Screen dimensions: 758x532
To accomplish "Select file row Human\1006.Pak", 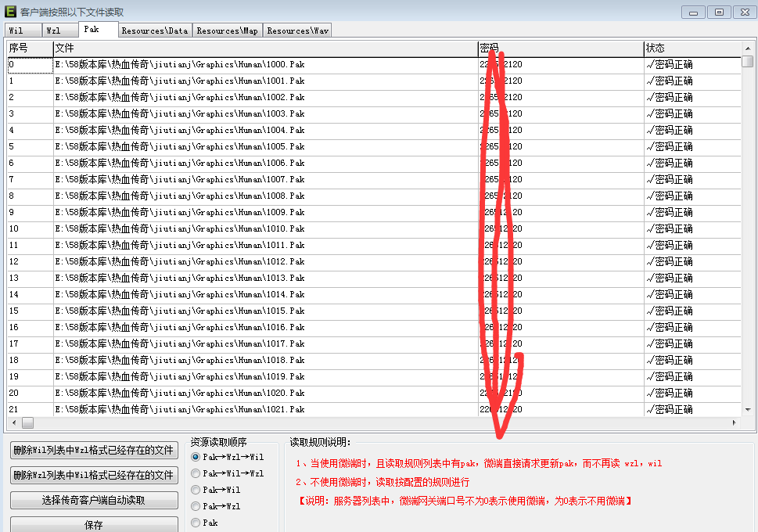I will (x=374, y=164).
